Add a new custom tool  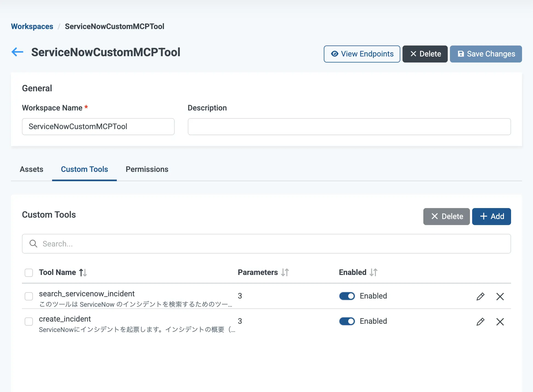pos(491,217)
